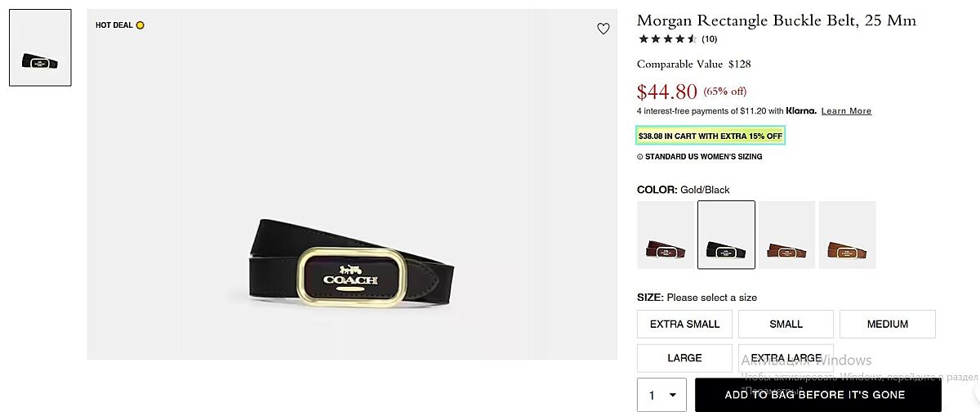Click the five-star rating icons

667,38
